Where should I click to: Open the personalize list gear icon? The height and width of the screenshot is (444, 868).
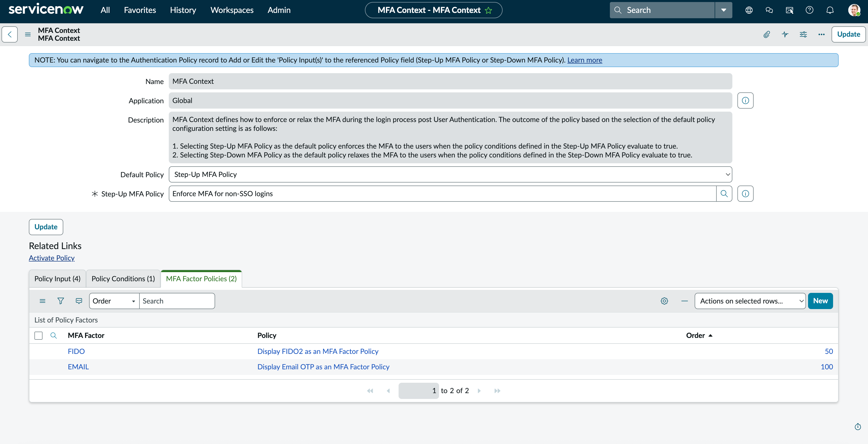(664, 301)
